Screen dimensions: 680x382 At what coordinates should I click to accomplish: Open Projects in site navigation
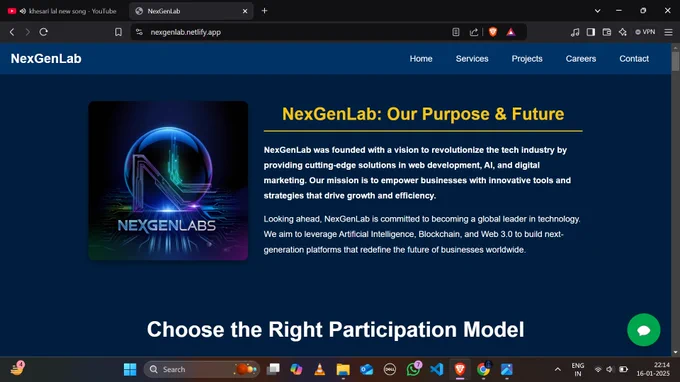527,59
